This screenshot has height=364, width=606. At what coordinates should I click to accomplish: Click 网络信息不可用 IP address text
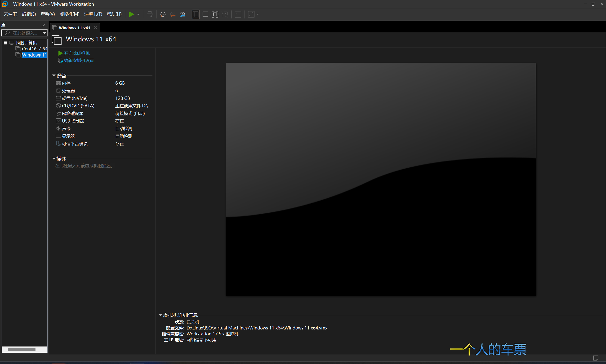pos(201,340)
